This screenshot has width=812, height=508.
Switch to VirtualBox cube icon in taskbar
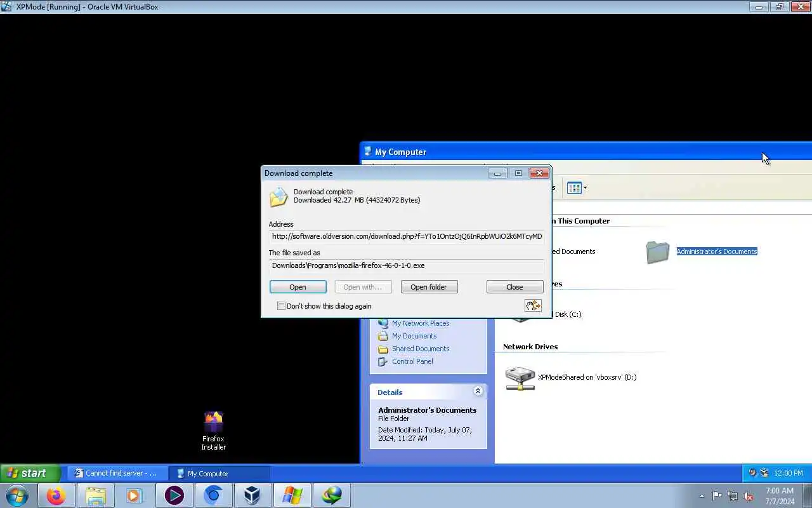(252, 495)
